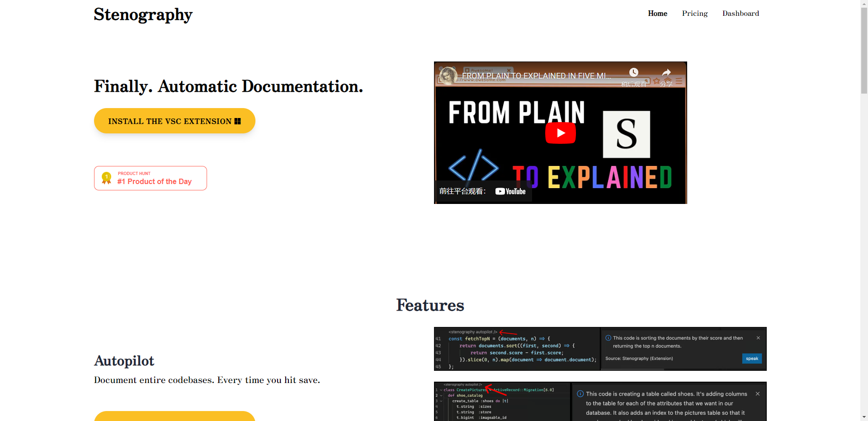Click 'Document entire codebases' text

(207, 380)
